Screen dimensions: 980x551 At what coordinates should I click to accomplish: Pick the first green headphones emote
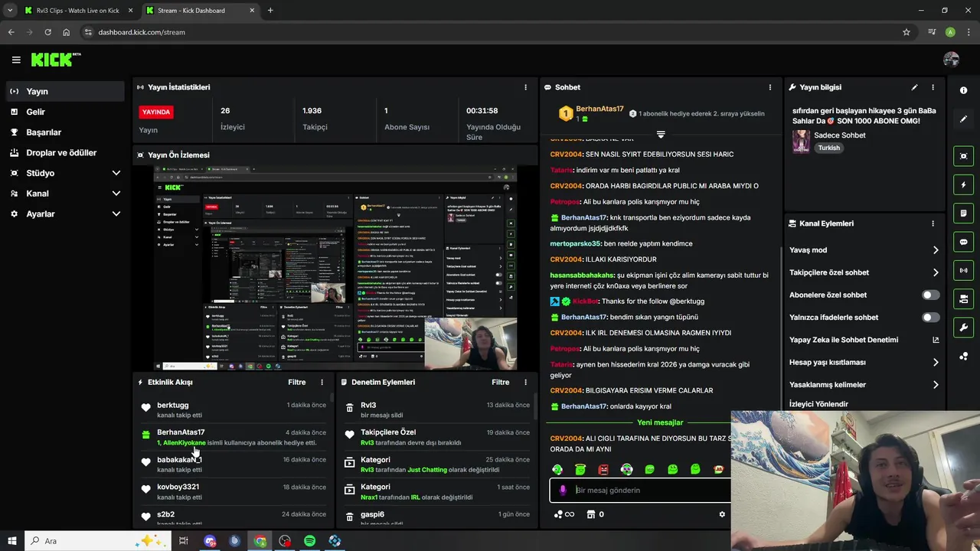click(557, 469)
